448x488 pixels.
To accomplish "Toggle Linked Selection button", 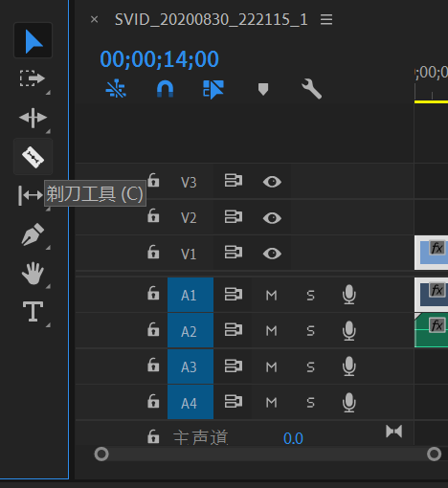I will (213, 89).
